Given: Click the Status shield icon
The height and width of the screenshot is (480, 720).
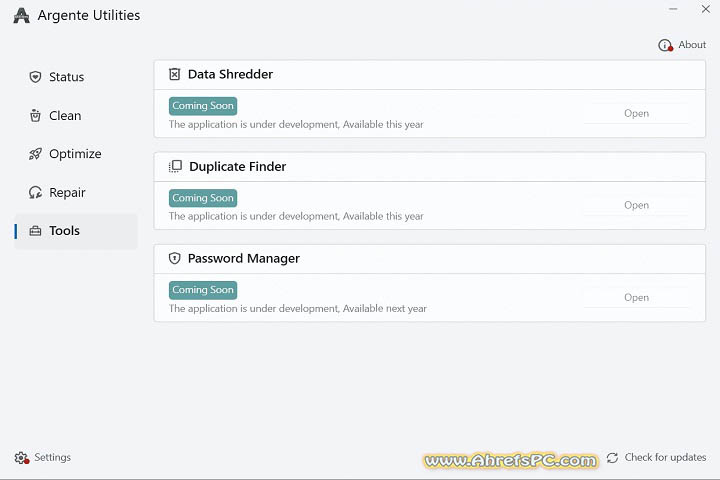Looking at the screenshot, I should coord(35,77).
